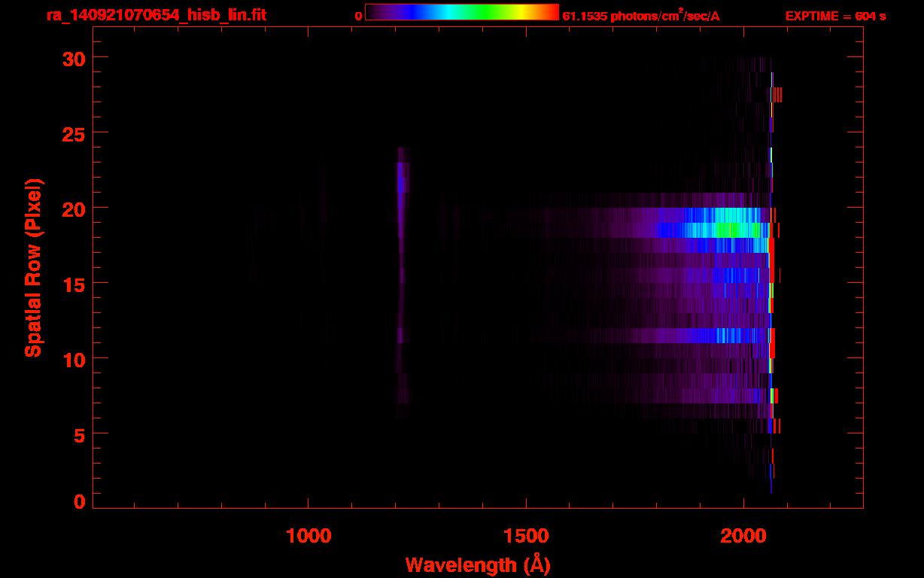
Task: Click the 2000 wavelength tick label
Action: tap(743, 536)
